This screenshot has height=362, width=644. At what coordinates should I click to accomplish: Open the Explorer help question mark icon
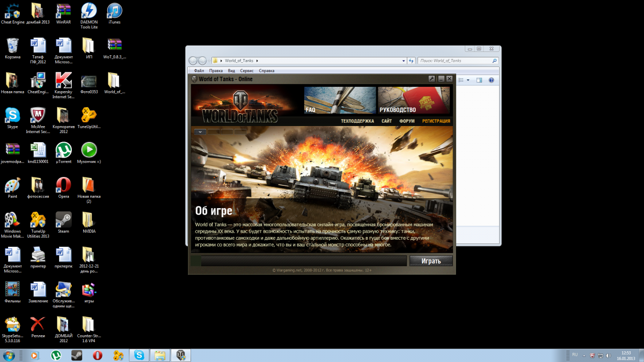491,80
